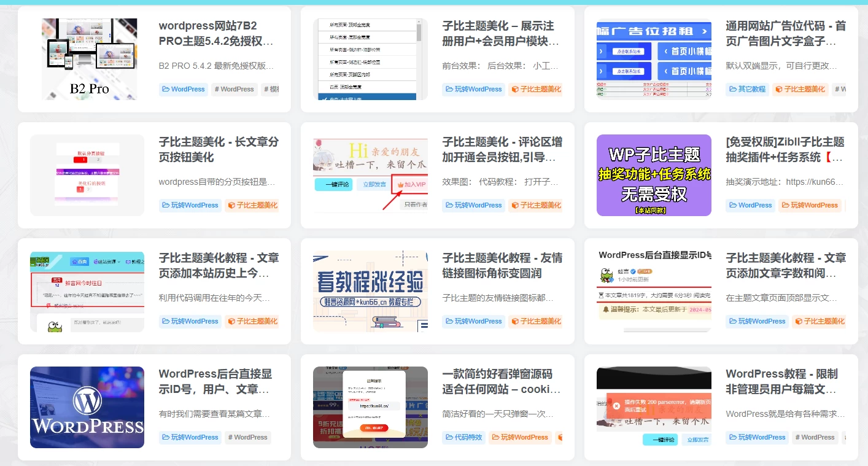The width and height of the screenshot is (868, 466).
Task: Click '# WordPress' hashtag on B2 PRO card
Action: coord(233,89)
